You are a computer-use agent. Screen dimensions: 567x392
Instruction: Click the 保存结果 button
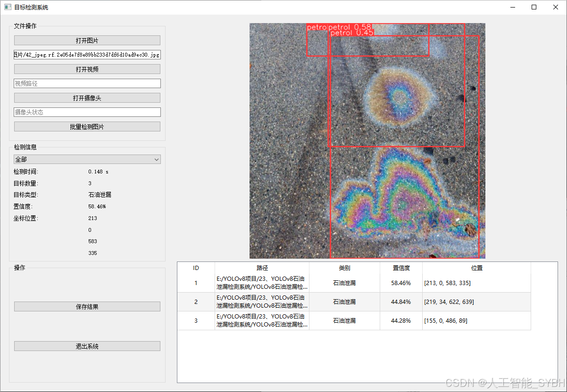coord(87,307)
